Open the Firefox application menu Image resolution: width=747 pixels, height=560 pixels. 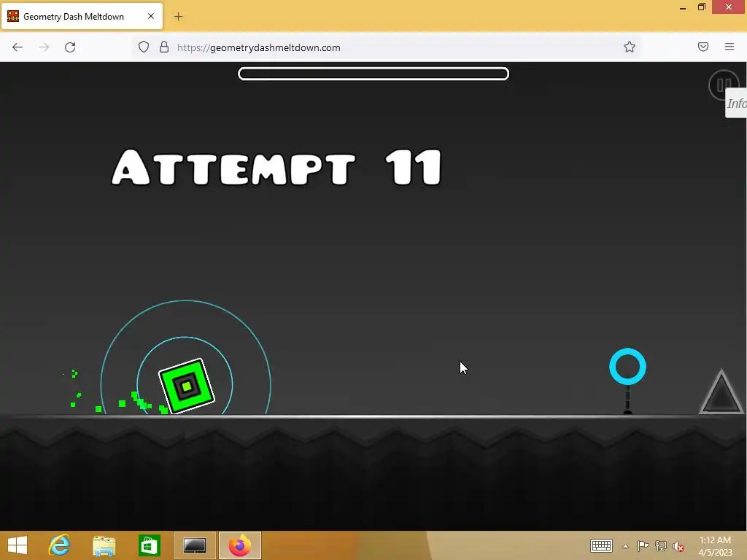tap(729, 47)
